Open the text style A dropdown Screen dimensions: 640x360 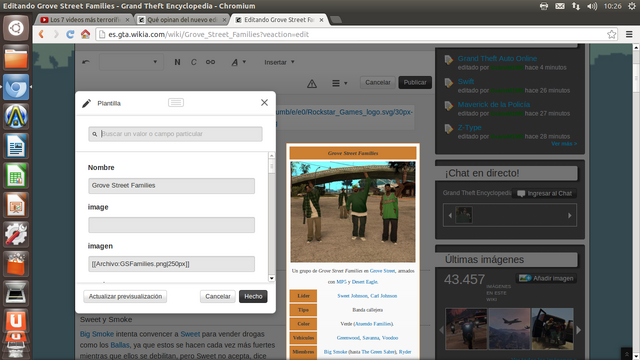coord(238,62)
